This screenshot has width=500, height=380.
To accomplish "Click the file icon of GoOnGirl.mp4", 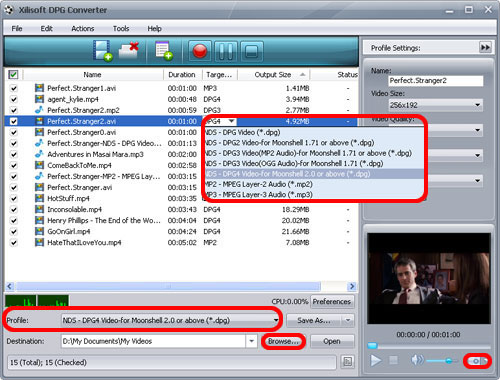I will 39,231.
